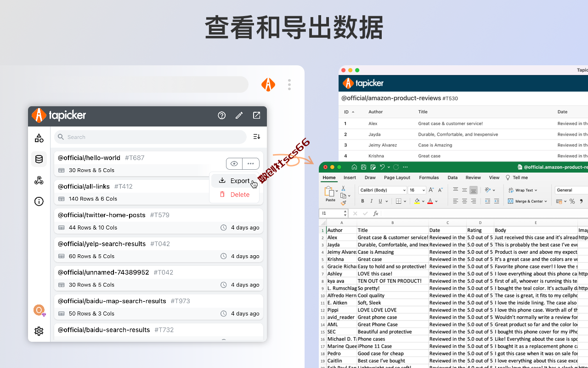Switch to Excel Page Layout tab

[x=397, y=178]
